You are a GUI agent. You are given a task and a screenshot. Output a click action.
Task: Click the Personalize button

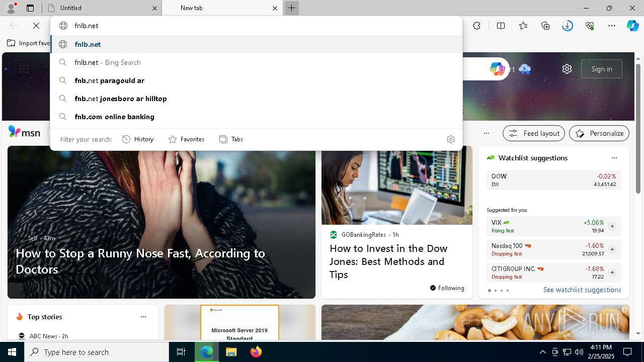coord(599,133)
